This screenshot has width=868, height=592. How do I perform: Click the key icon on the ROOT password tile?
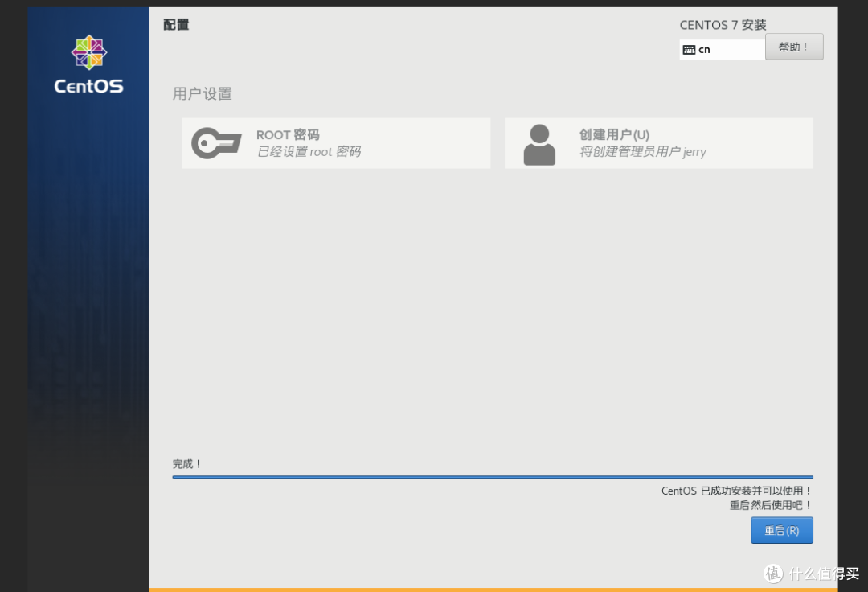pos(215,143)
